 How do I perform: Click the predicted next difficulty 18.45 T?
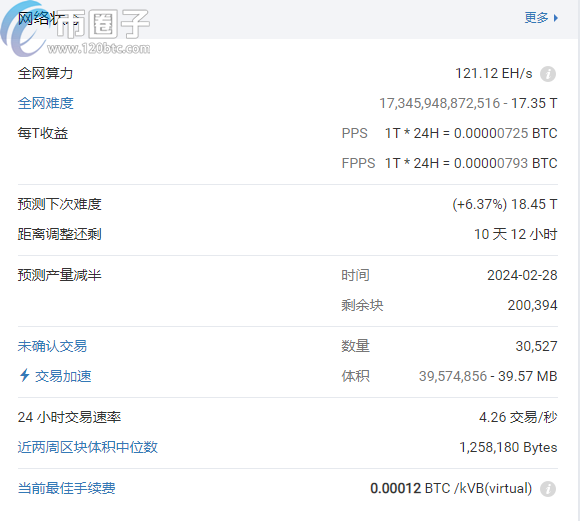534,204
